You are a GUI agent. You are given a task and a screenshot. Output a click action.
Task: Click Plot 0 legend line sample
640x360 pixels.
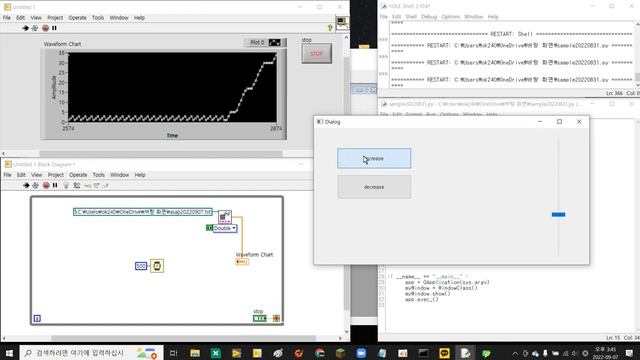point(275,42)
